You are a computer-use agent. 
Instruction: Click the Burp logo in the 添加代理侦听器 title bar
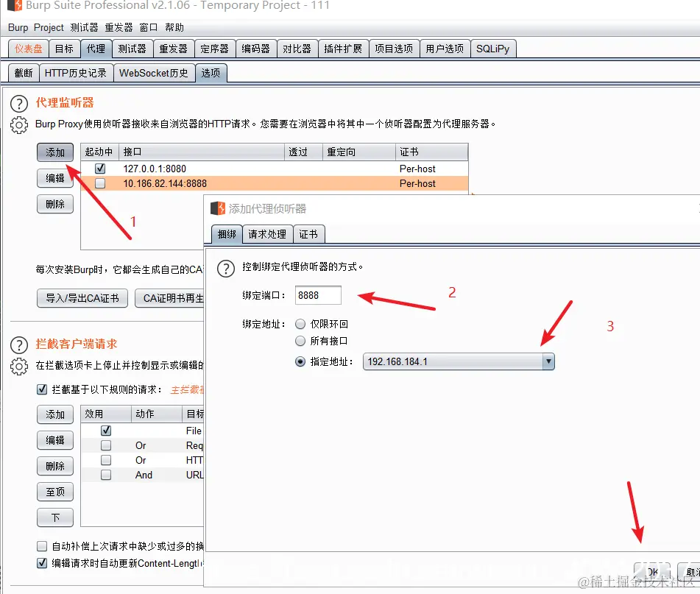(217, 208)
